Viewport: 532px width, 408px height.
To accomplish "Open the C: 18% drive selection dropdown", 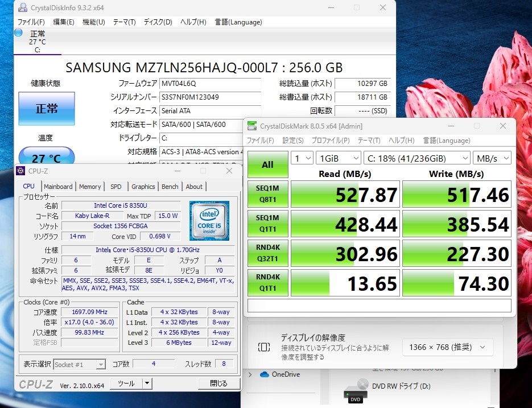I will (417, 158).
